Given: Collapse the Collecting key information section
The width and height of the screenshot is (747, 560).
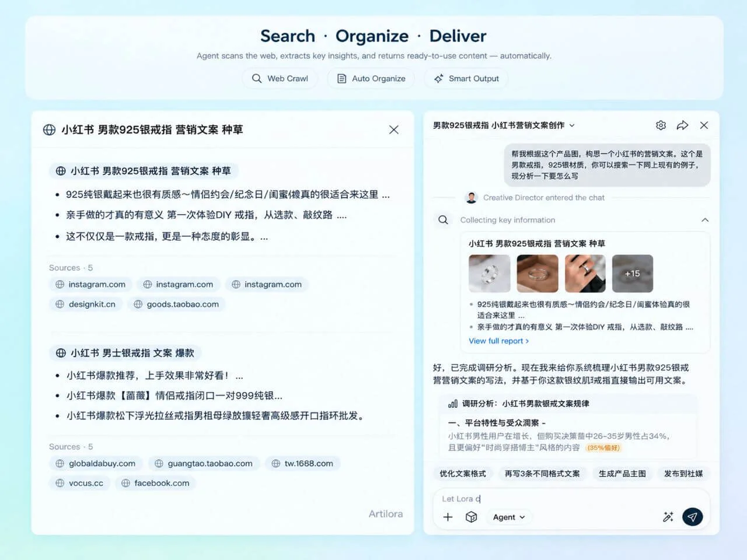Looking at the screenshot, I should 705,220.
